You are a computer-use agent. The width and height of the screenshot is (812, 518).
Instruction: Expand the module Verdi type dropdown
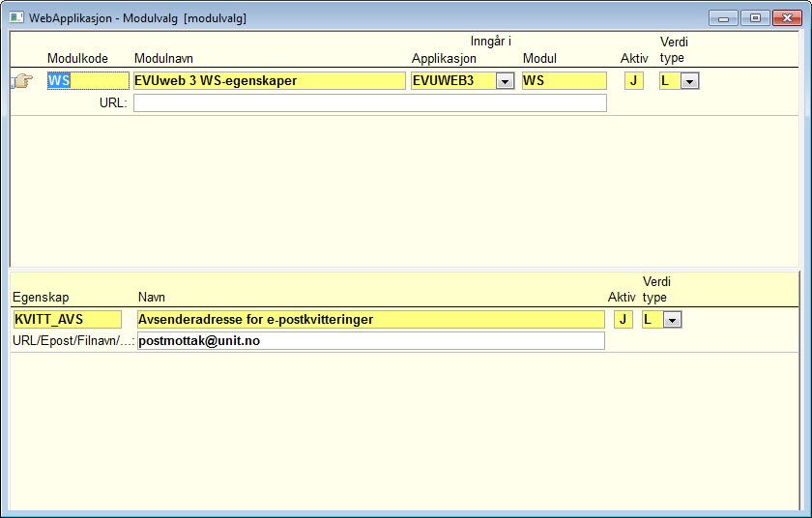(690, 81)
